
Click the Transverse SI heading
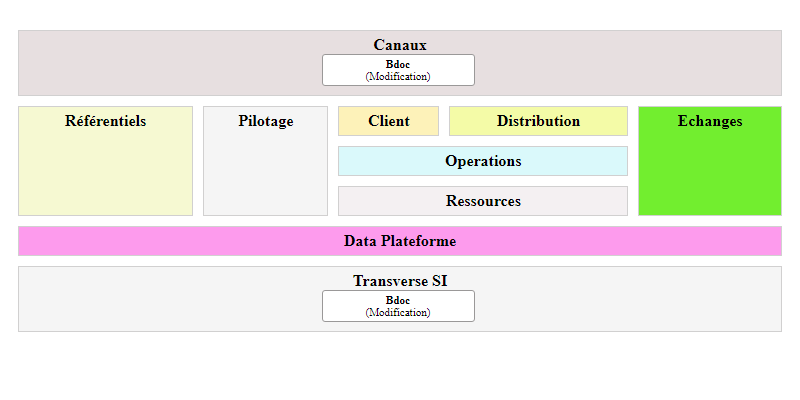coord(400,281)
